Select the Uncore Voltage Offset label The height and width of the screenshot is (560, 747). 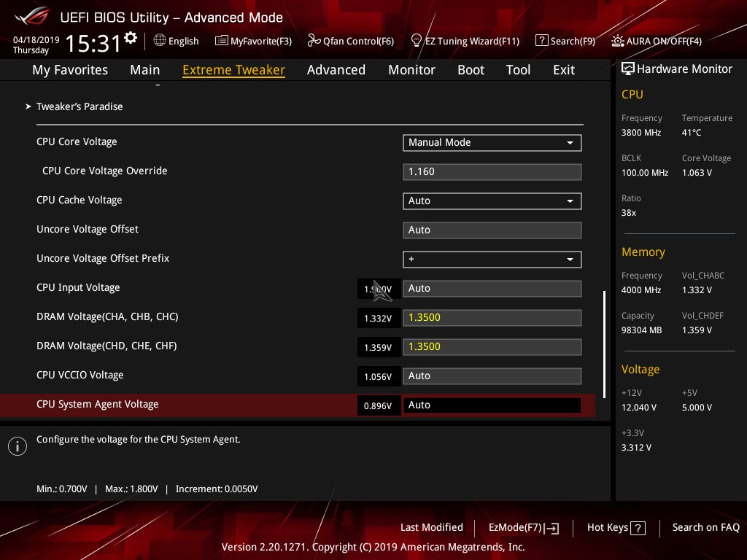click(x=88, y=229)
